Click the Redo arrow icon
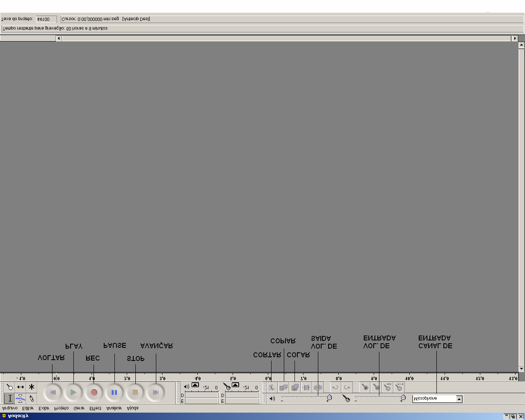The image size is (525, 420). coord(347,387)
